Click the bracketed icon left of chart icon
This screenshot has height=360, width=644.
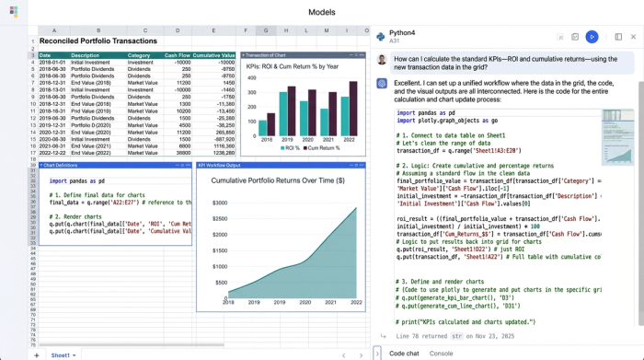560,37
